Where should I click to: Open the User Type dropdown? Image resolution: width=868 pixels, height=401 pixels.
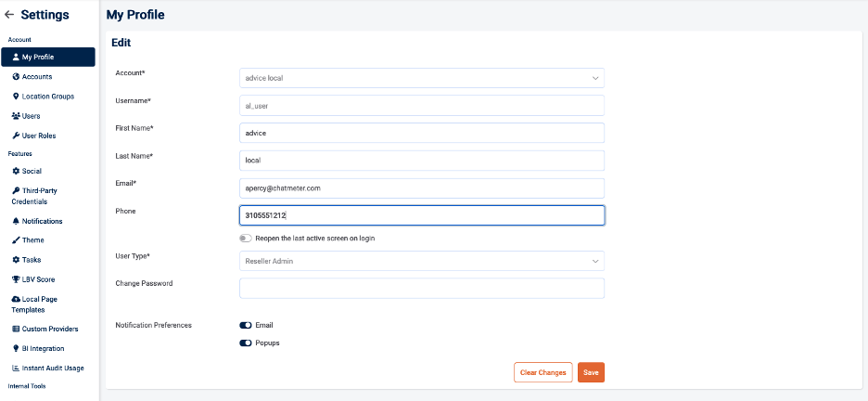421,262
